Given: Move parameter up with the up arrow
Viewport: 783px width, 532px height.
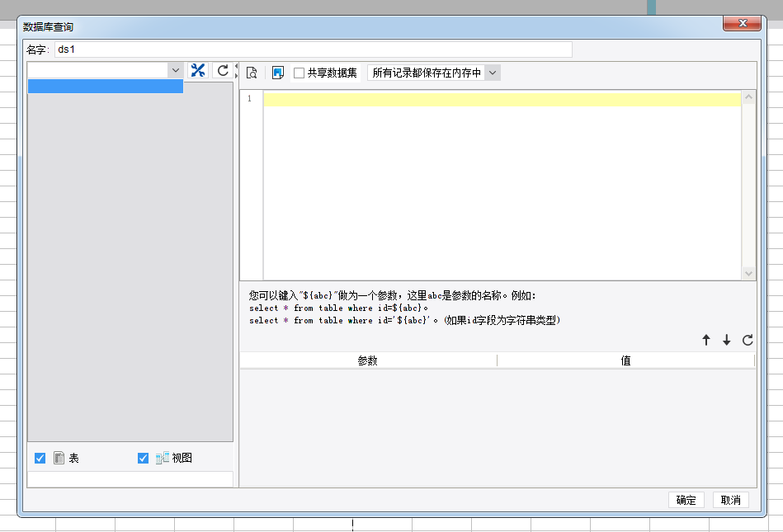Looking at the screenshot, I should (706, 341).
